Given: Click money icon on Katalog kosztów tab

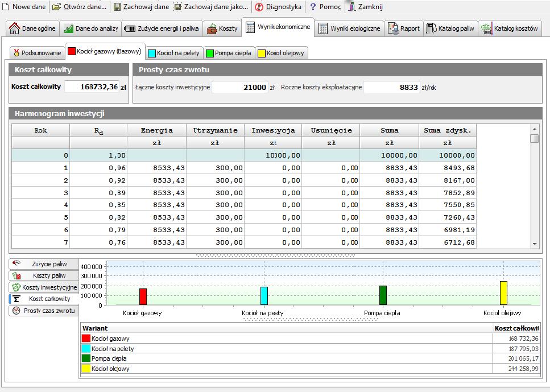Looking at the screenshot, I should click(486, 29).
